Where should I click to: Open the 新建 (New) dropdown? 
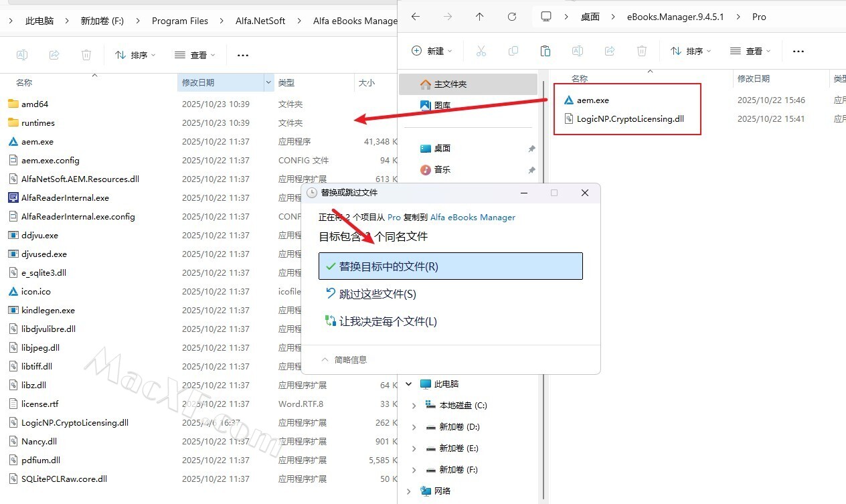[432, 51]
